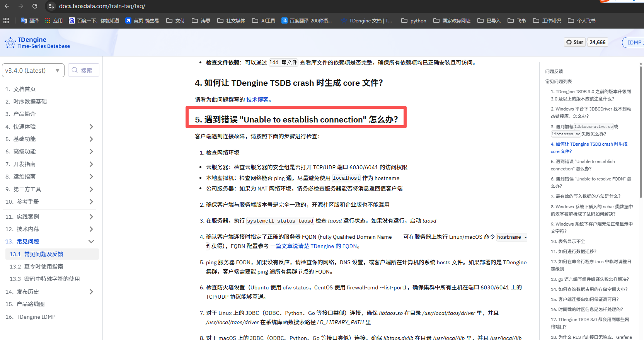This screenshot has height=340, width=644.
Task: Open the apps grid icon in bookmarks bar
Action: coord(6,20)
